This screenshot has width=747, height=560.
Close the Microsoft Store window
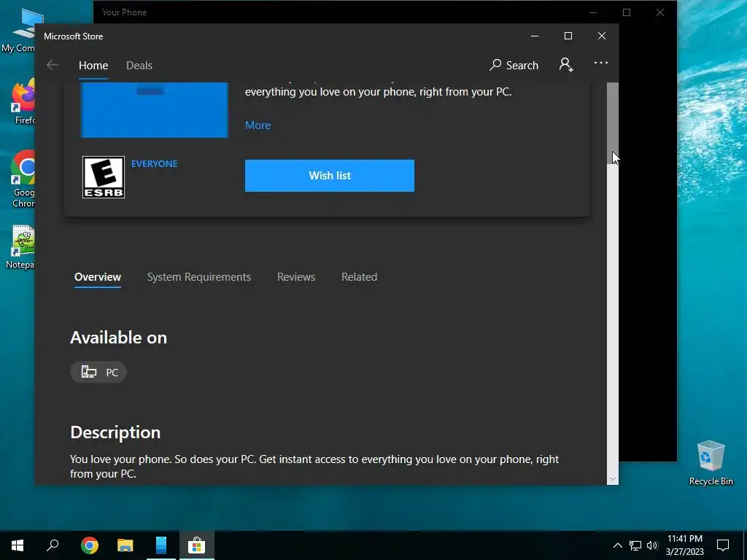[602, 36]
